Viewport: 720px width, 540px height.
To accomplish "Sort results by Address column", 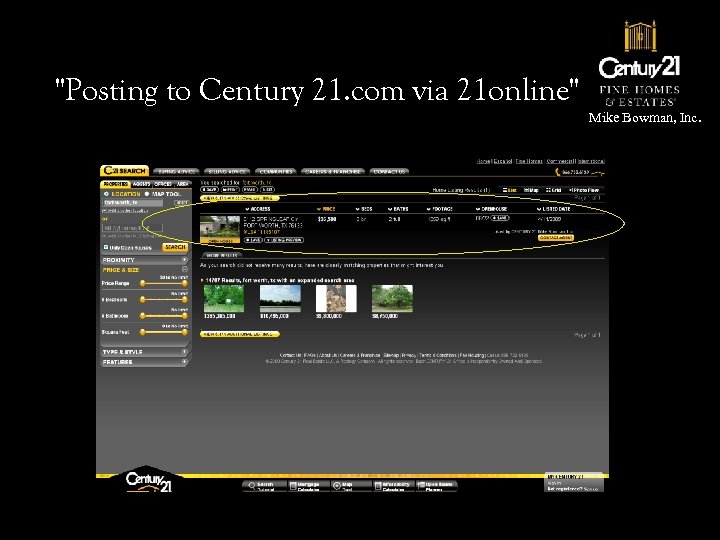I will pyautogui.click(x=258, y=209).
